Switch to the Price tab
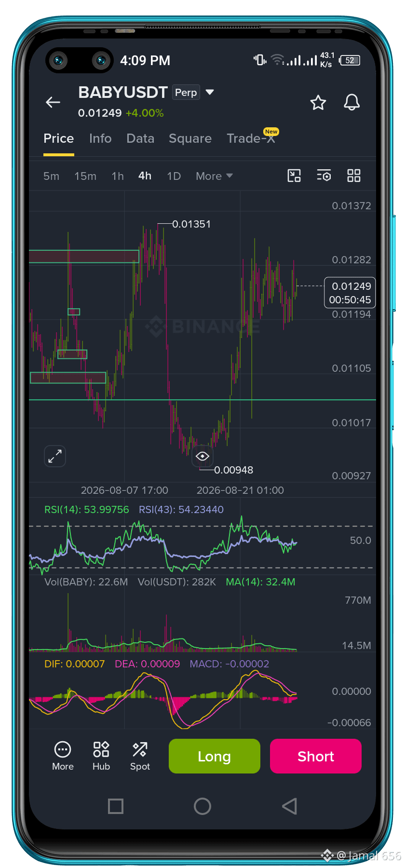Image resolution: width=405 pixels, height=868 pixels. coord(59,138)
